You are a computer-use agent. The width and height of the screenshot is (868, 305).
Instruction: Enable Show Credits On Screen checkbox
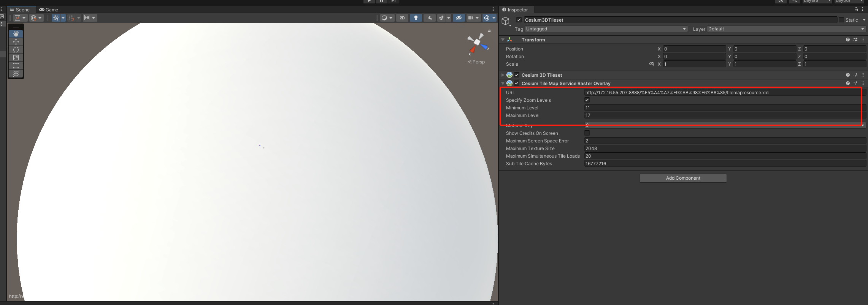click(587, 133)
